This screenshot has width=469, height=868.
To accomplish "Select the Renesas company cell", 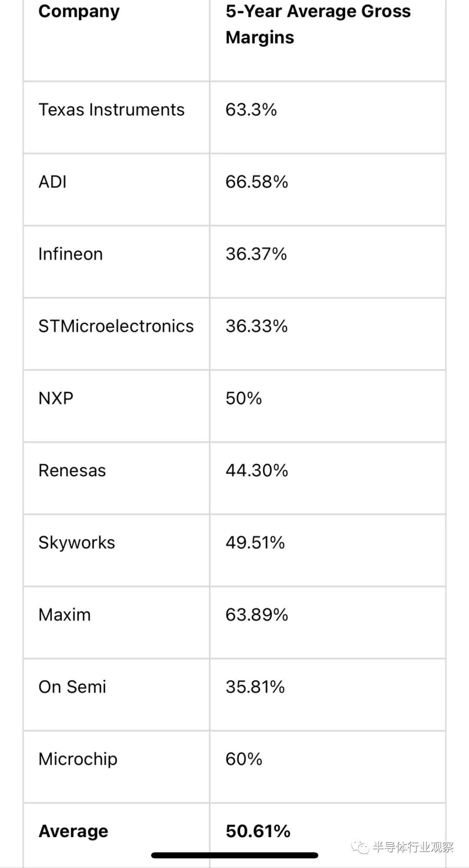I will [72, 471].
